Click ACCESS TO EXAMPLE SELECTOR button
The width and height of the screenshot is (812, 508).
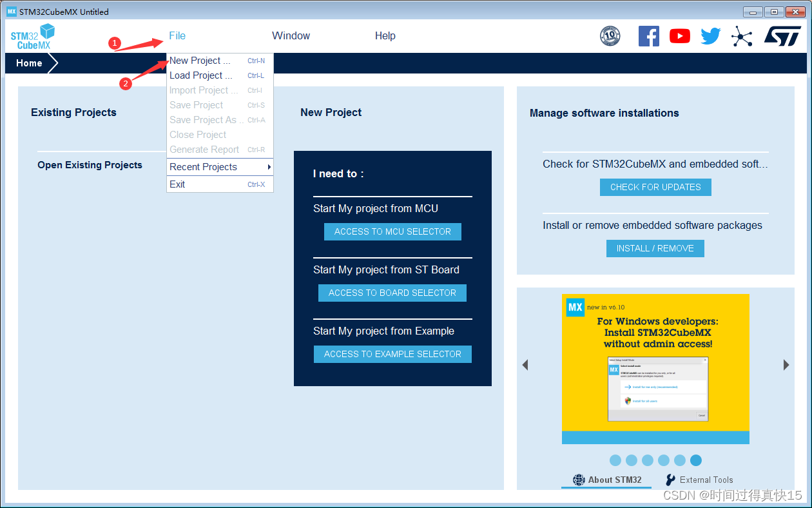(x=392, y=355)
